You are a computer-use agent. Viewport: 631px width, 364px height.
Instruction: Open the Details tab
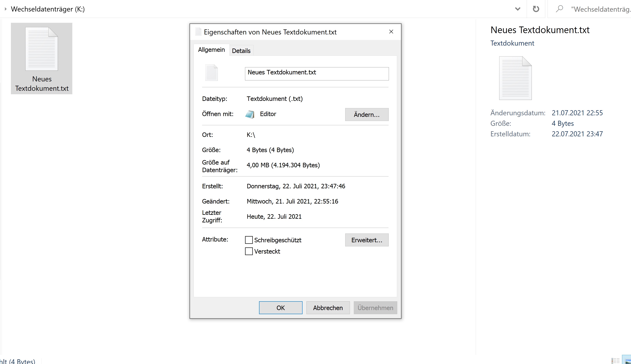click(x=241, y=51)
